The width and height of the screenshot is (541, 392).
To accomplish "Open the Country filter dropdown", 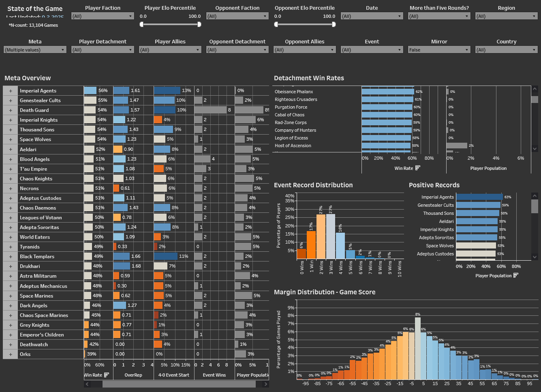I will tap(507, 50).
